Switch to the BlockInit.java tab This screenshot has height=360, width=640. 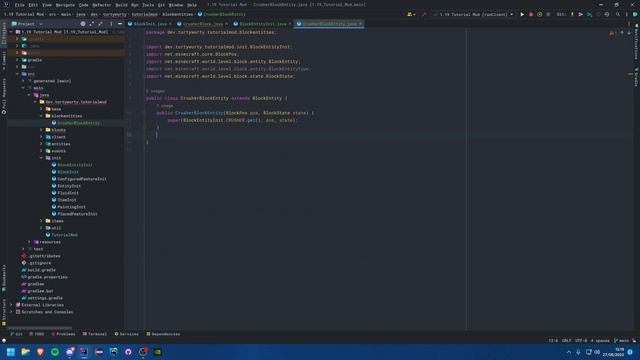150,24
